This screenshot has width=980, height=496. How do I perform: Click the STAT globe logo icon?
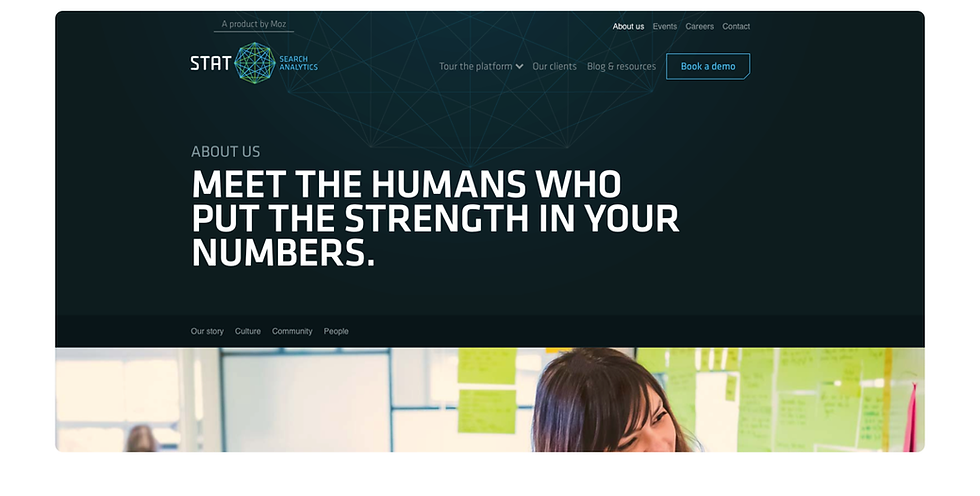(255, 63)
